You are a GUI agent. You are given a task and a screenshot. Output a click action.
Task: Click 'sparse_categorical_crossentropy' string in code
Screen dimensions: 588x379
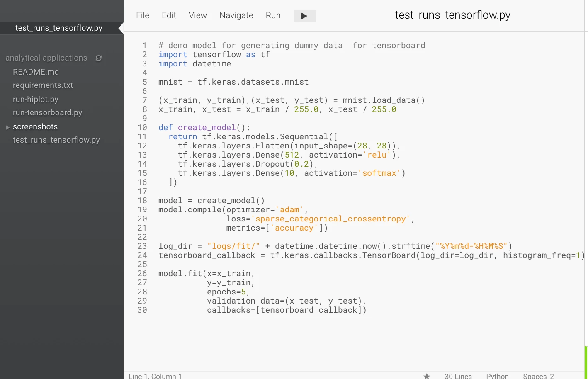coord(330,219)
